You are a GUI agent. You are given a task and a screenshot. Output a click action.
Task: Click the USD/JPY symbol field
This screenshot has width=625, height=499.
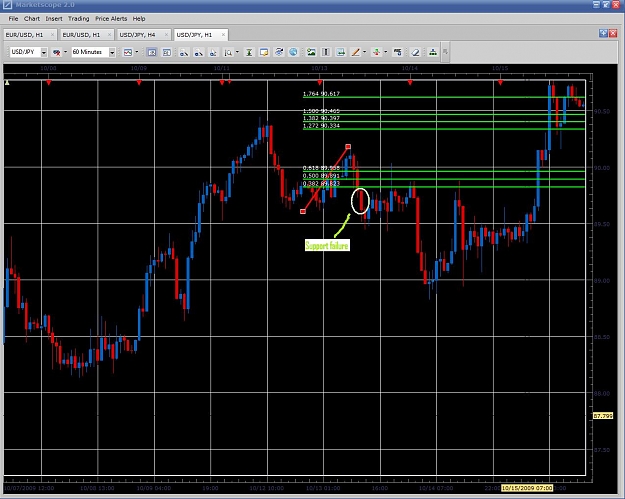[25, 52]
